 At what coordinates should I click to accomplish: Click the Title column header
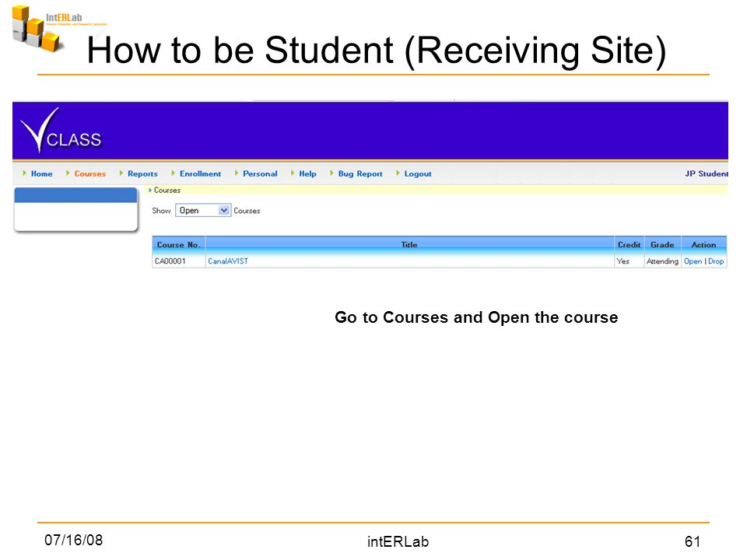pos(409,245)
